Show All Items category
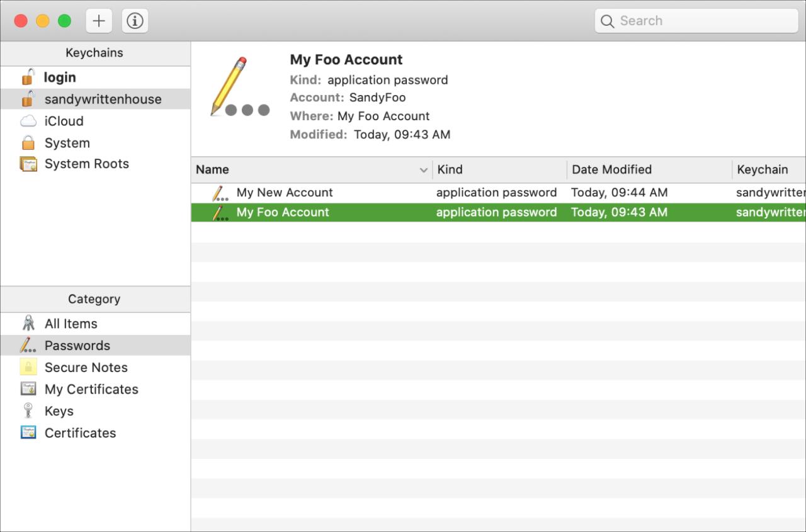 71,324
